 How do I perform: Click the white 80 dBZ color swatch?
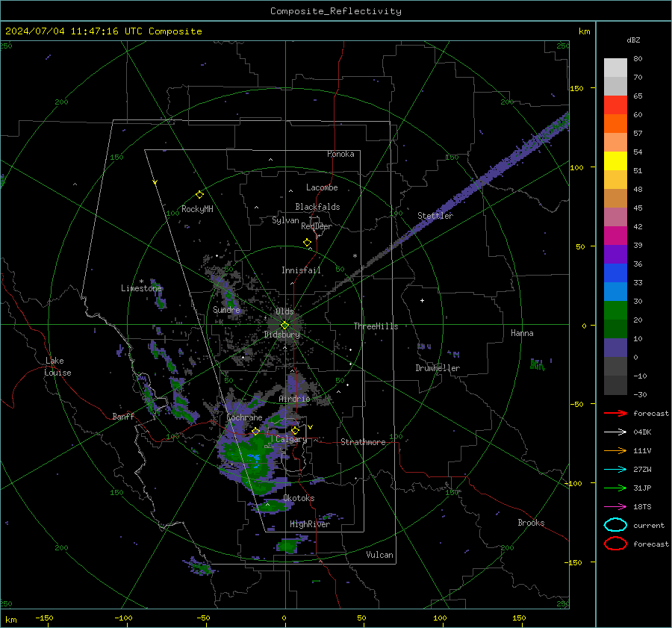pyautogui.click(x=615, y=67)
